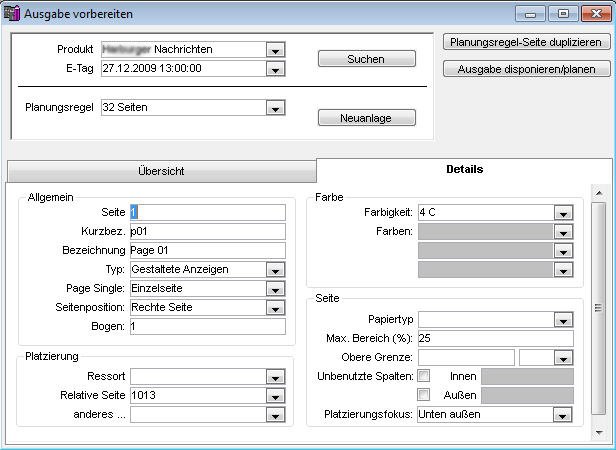Switch to the Übersicht tab
The width and height of the screenshot is (616, 450).
(x=161, y=171)
